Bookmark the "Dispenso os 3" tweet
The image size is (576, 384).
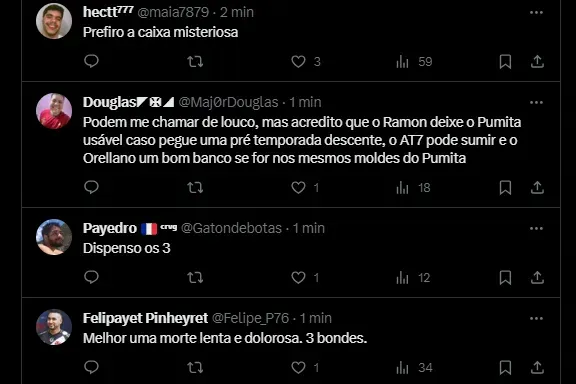pyautogui.click(x=505, y=277)
